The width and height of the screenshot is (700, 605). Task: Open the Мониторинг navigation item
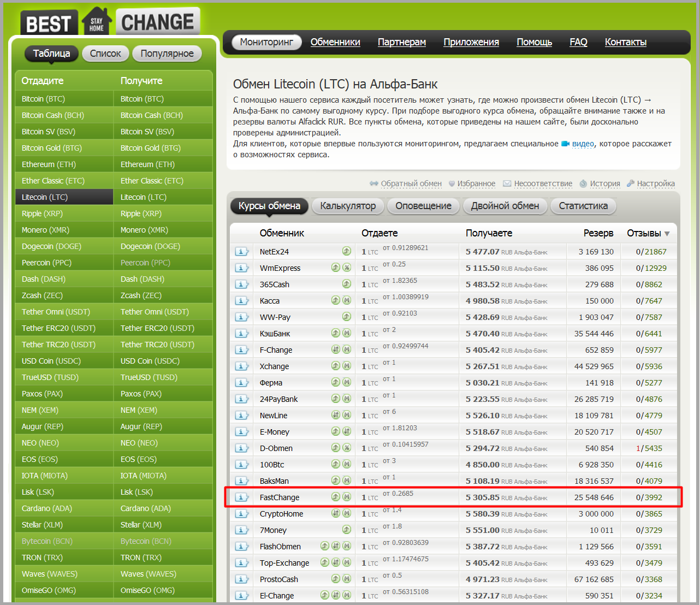pos(266,42)
